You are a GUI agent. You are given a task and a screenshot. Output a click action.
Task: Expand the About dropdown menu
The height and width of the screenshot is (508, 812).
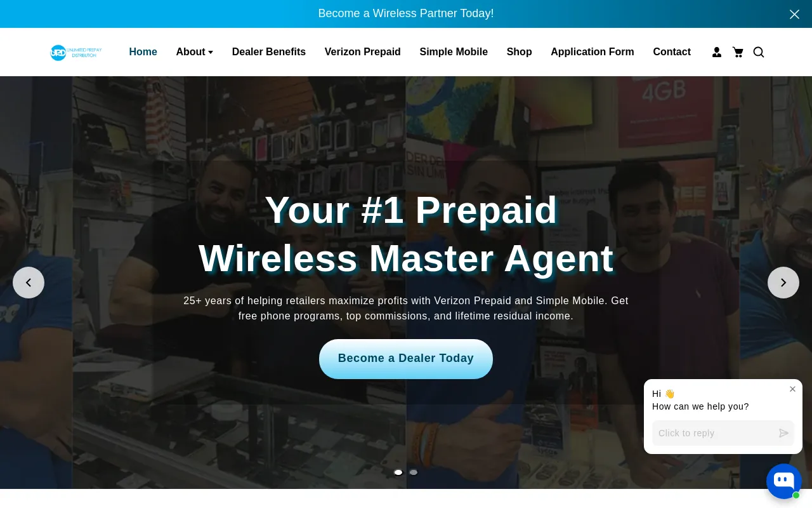(x=195, y=52)
